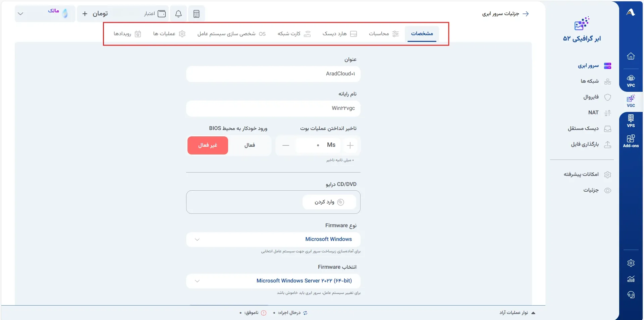Select the مشخصات tab
The width and height of the screenshot is (644, 320).
[x=422, y=34]
